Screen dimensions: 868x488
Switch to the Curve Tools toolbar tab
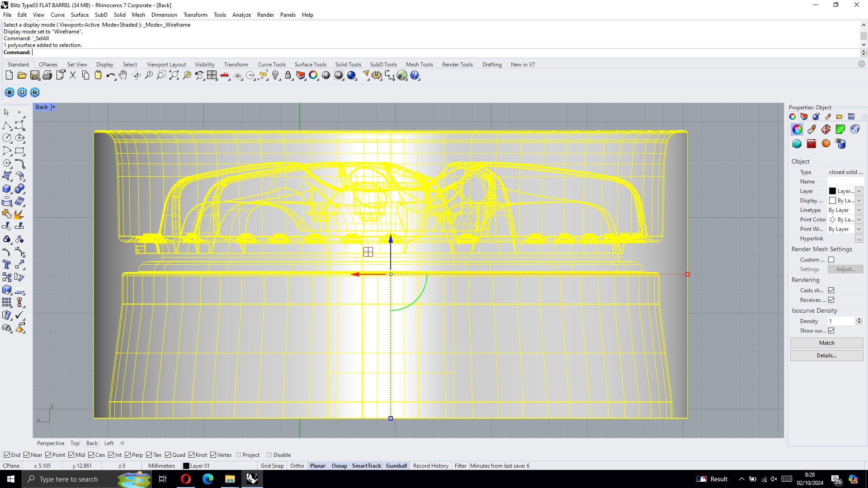pos(272,65)
